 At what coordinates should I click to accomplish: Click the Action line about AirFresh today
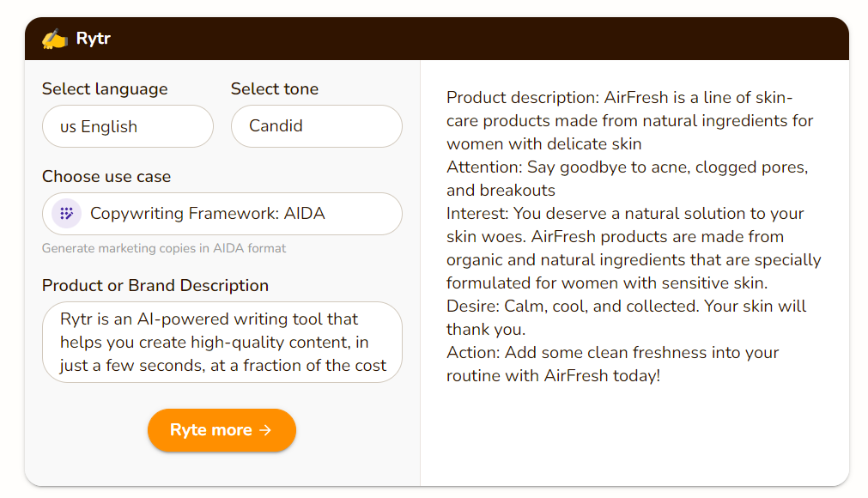coord(612,364)
